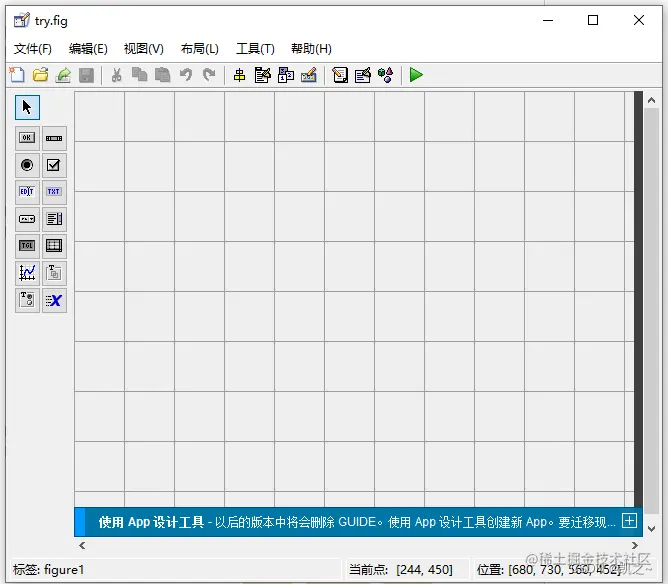Open the 编辑(E) menu
The height and width of the screenshot is (584, 668).
[88, 49]
